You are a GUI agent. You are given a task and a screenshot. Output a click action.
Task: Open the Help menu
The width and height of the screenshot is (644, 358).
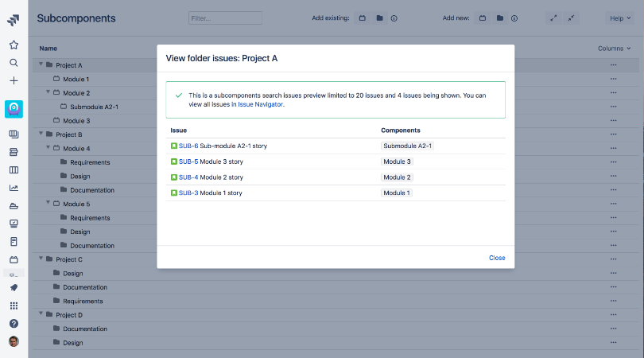619,18
